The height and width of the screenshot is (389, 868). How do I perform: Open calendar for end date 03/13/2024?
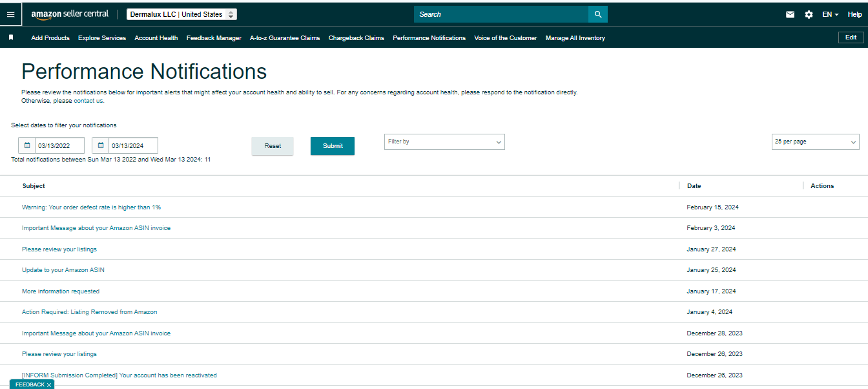101,145
